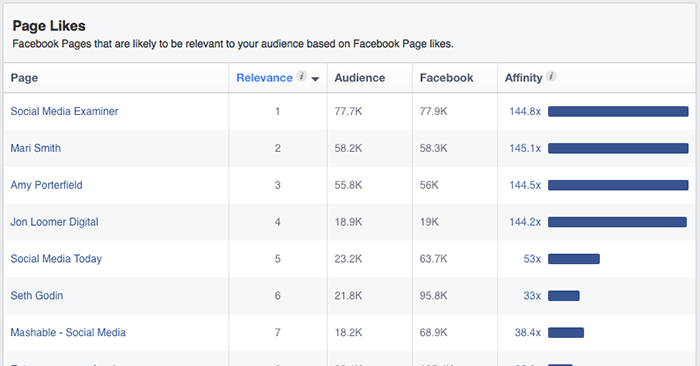Select the 58.2K audience value

click(348, 148)
